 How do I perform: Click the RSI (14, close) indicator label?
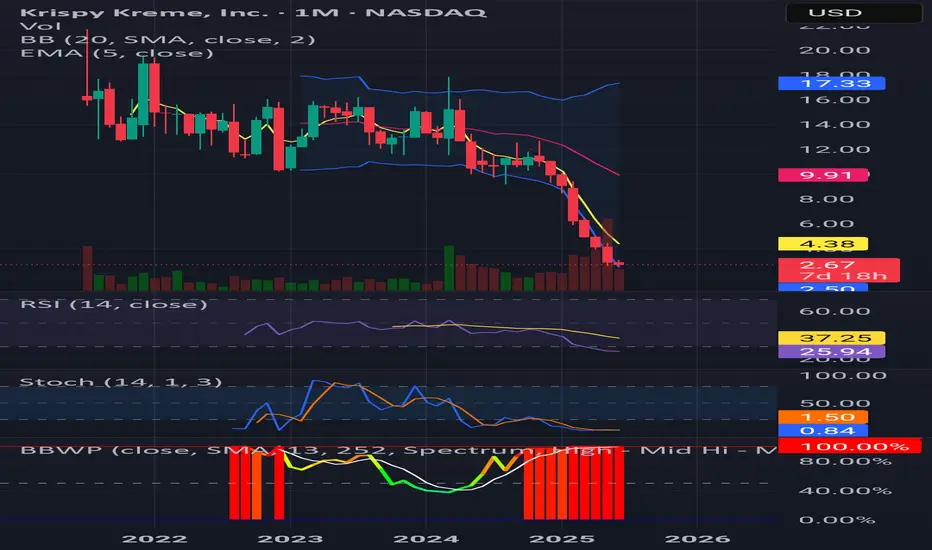point(114,304)
